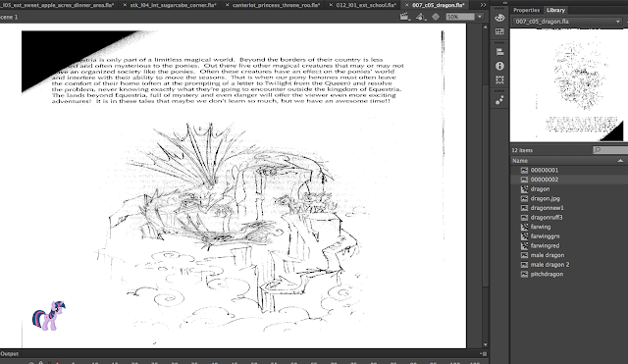Open the Motion Presets panel icon

tap(499, 100)
